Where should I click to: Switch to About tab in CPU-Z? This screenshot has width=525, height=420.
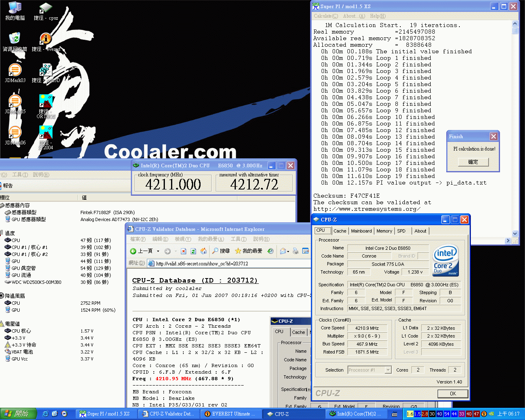pyautogui.click(x=420, y=231)
